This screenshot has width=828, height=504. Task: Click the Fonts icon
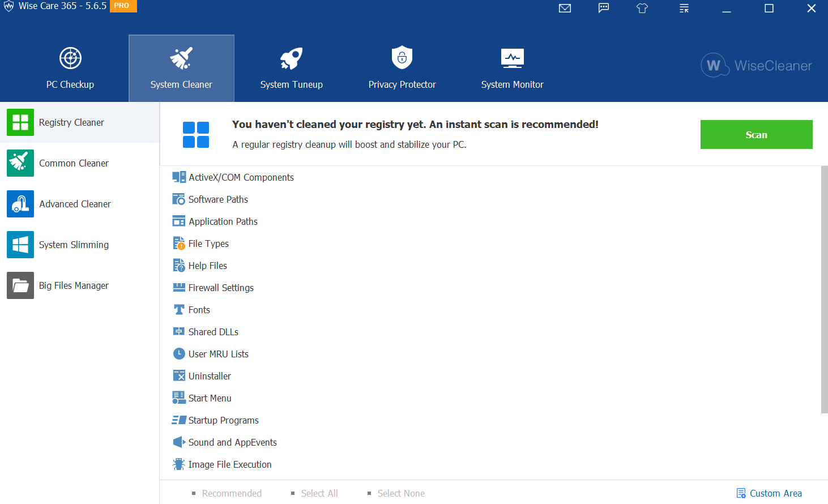click(179, 310)
